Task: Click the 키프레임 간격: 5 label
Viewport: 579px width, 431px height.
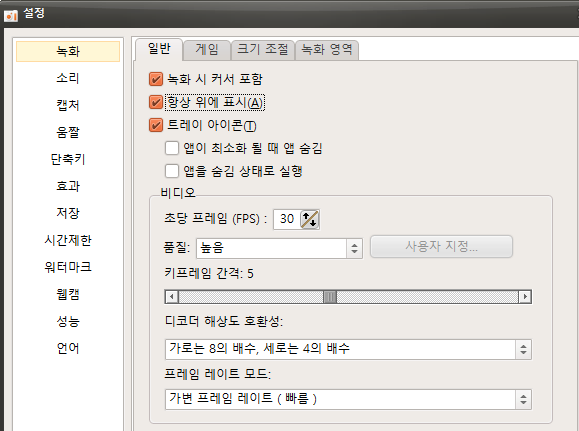Action: (x=209, y=274)
